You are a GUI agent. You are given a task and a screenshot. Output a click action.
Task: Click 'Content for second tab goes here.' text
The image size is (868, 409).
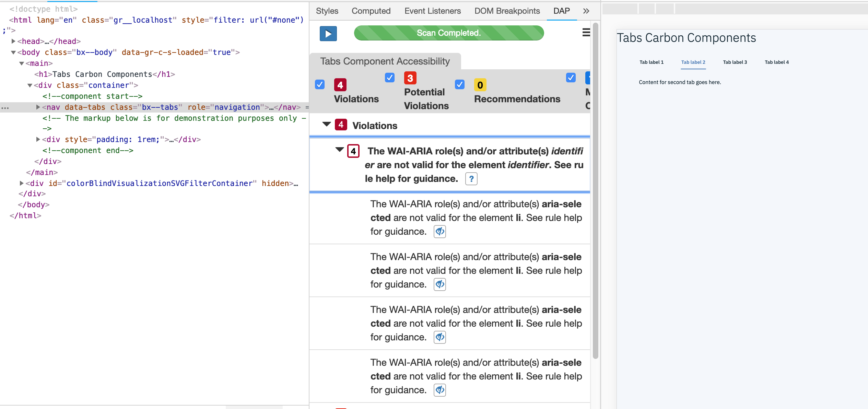coord(680,82)
